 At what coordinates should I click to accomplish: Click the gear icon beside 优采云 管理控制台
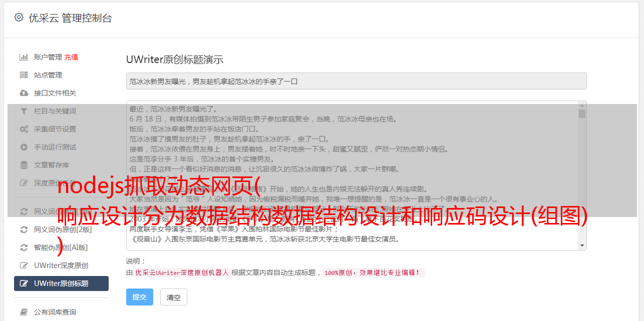[19, 17]
